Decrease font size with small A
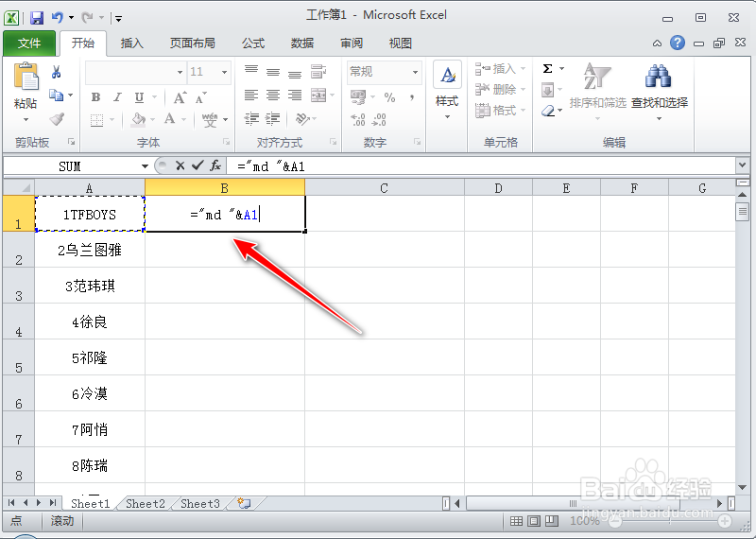 click(x=201, y=97)
